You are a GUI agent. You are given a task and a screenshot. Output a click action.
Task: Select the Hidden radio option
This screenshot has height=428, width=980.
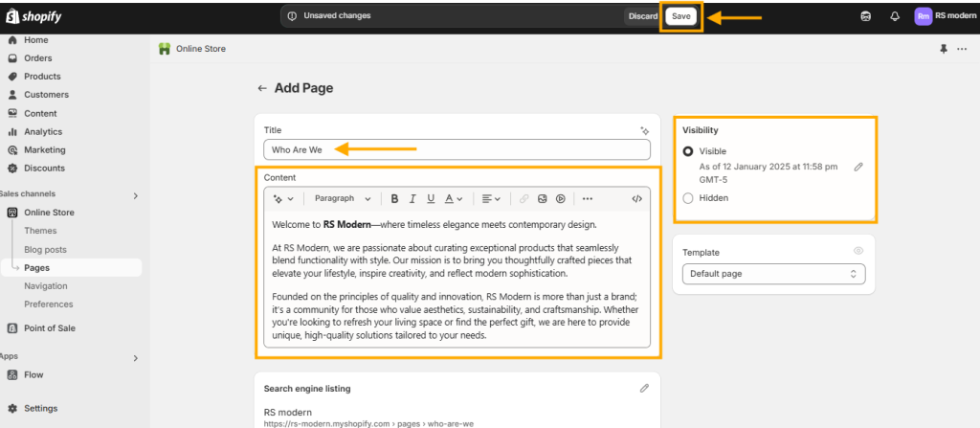tap(688, 198)
